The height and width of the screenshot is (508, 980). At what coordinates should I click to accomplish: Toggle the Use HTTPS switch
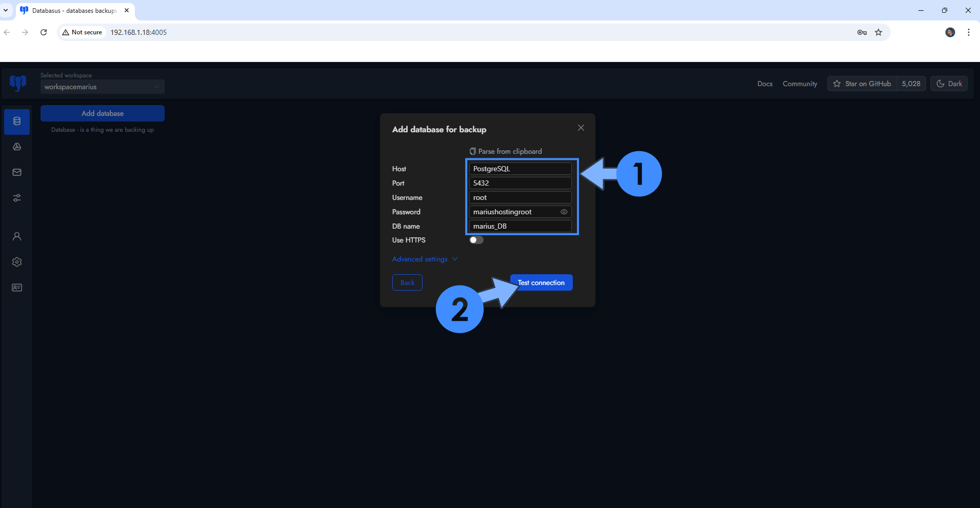[x=476, y=239]
